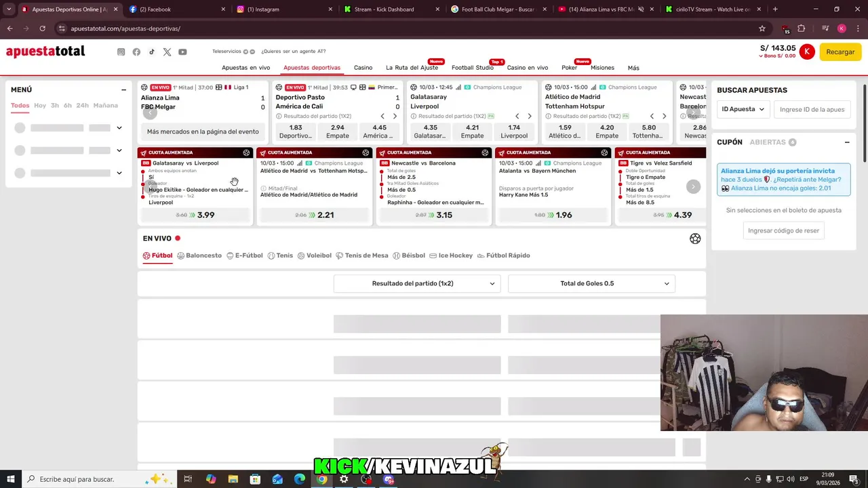Bet on Liverpool at 1.74
868x488 pixels.
pos(513,131)
